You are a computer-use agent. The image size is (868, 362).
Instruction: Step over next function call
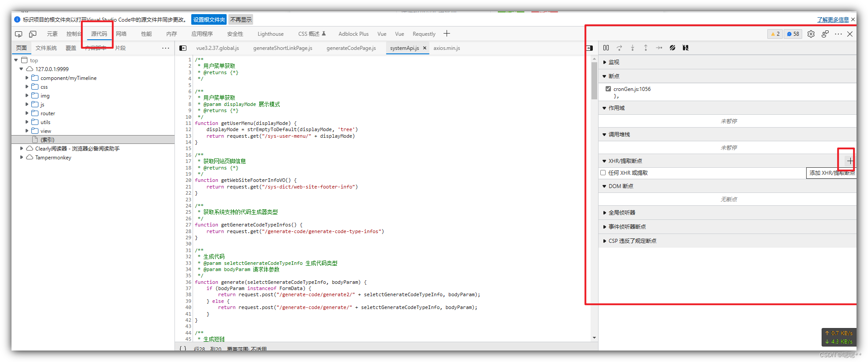(619, 48)
